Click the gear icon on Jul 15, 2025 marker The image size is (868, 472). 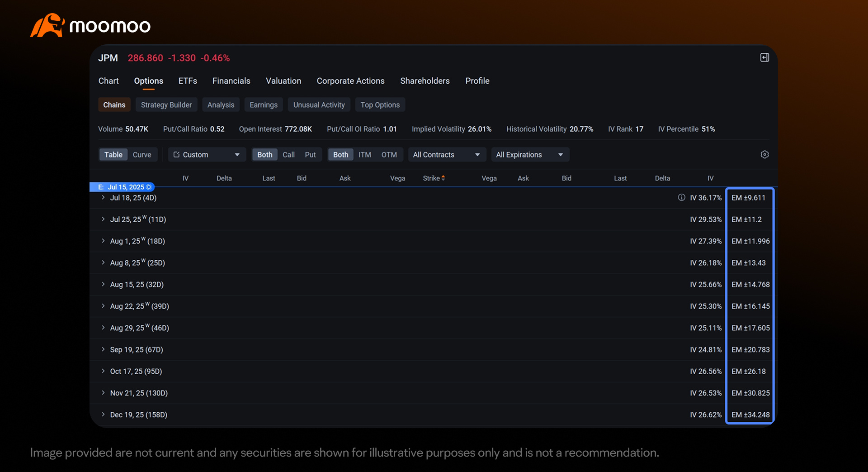pyautogui.click(x=149, y=187)
